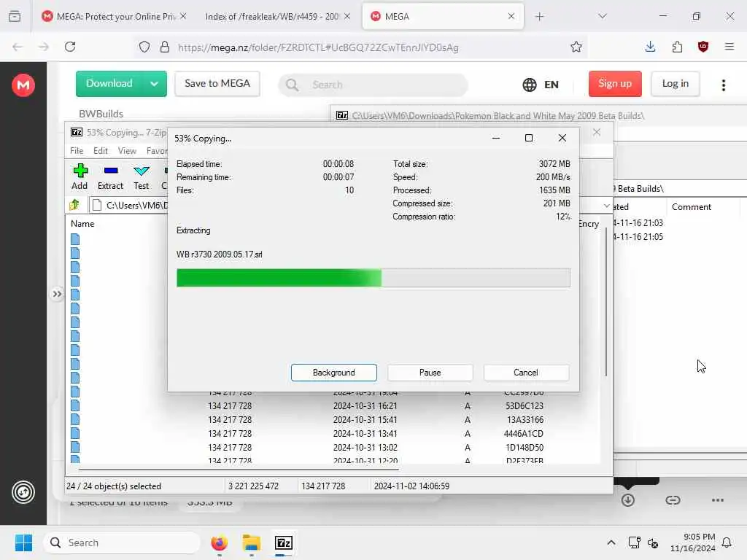Image resolution: width=747 pixels, height=560 pixels.
Task: Open the notification bell in system tray
Action: [x=727, y=542]
